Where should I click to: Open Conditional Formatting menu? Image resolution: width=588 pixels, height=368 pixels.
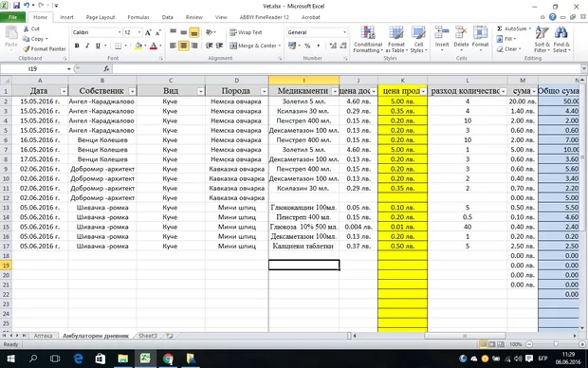[368, 40]
